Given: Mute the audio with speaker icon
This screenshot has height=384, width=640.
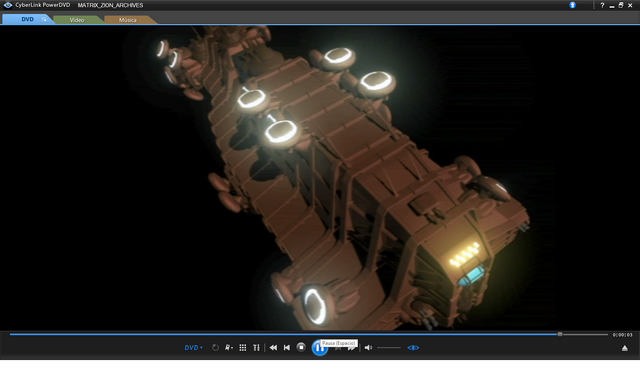Looking at the screenshot, I should [368, 348].
